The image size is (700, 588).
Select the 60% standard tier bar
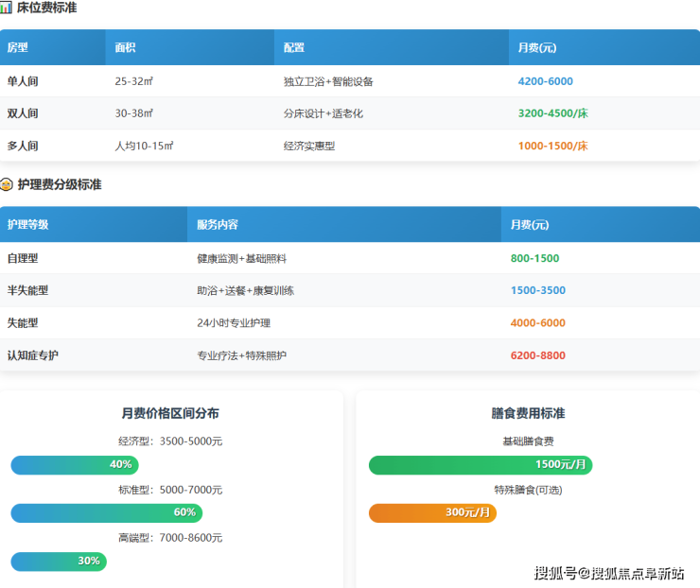pyautogui.click(x=106, y=513)
